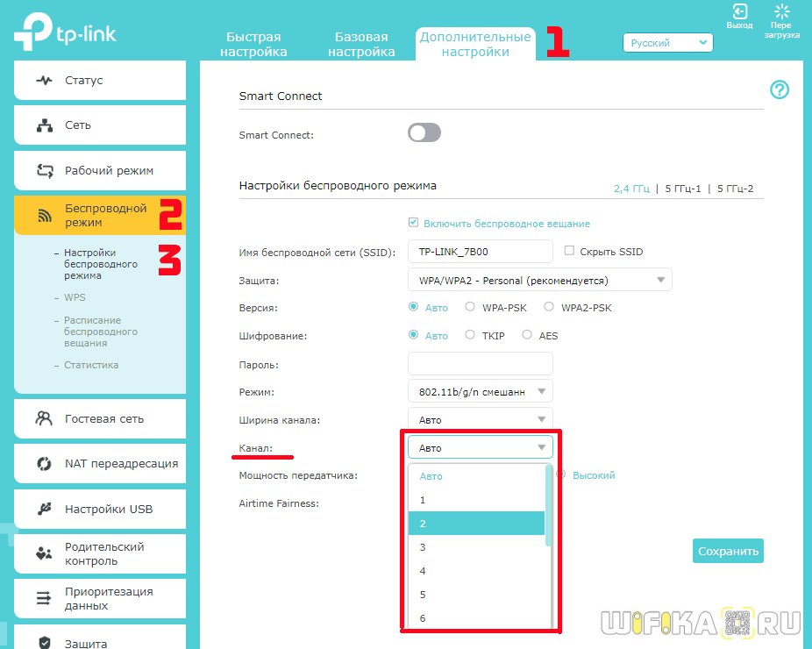Choose Авто in channel list
Image resolution: width=812 pixels, height=649 pixels.
tap(476, 476)
